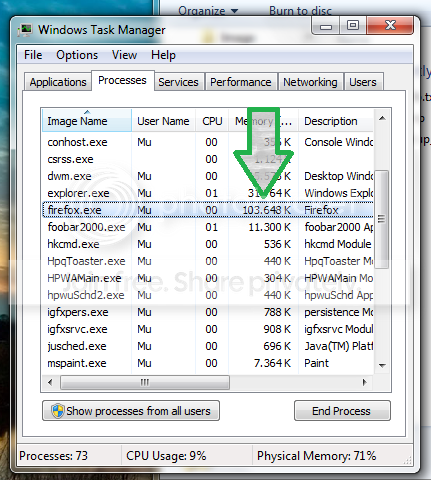Click the CPU Usage: 9% status text

point(166,456)
